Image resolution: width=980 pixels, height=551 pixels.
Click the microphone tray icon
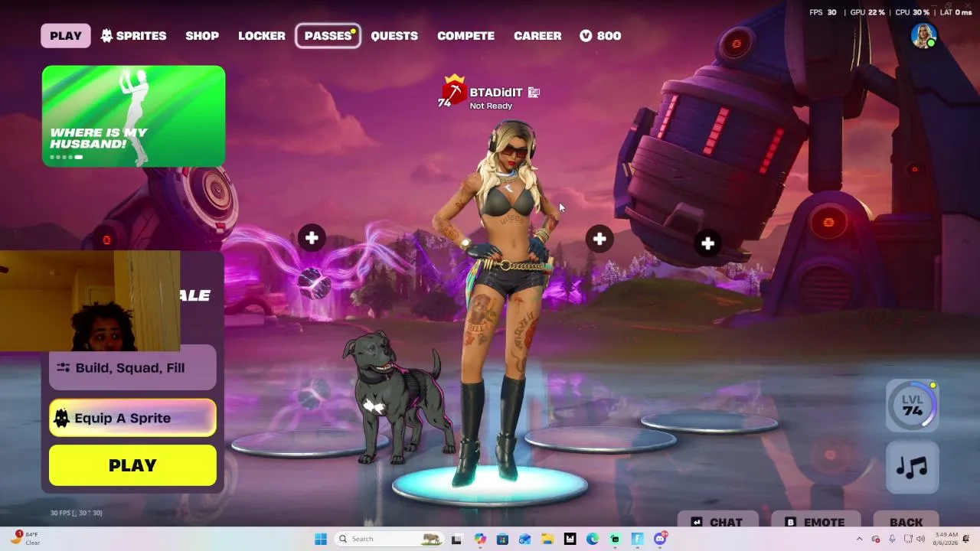click(x=892, y=539)
